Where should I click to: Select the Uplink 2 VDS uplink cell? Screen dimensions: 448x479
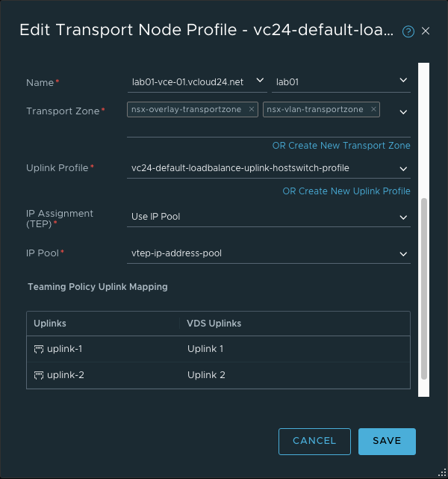pyautogui.click(x=206, y=375)
